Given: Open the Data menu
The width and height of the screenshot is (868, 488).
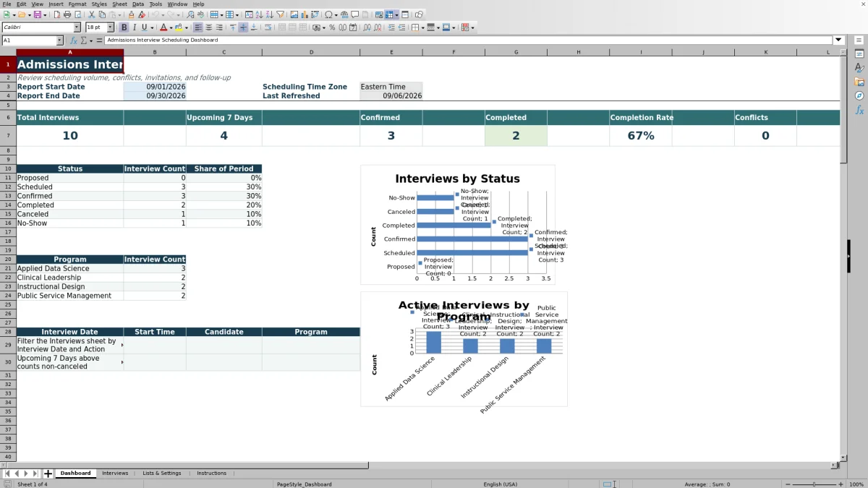Looking at the screenshot, I should coord(137,4).
